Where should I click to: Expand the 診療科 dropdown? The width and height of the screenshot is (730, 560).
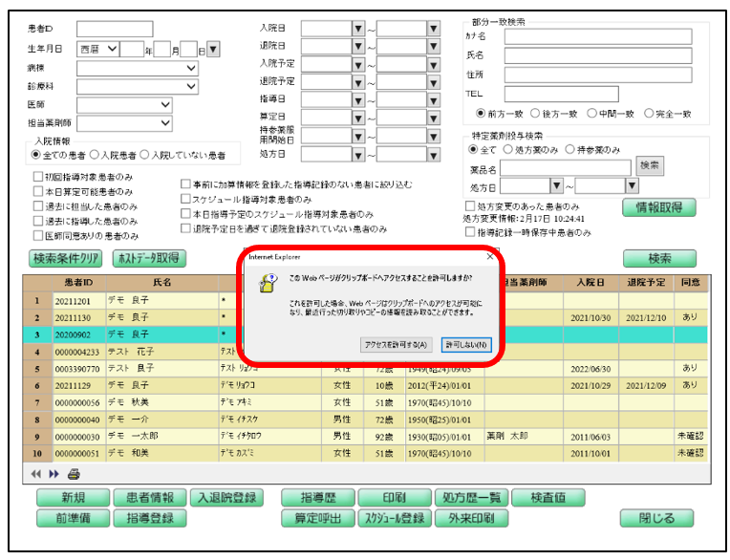coord(191,86)
